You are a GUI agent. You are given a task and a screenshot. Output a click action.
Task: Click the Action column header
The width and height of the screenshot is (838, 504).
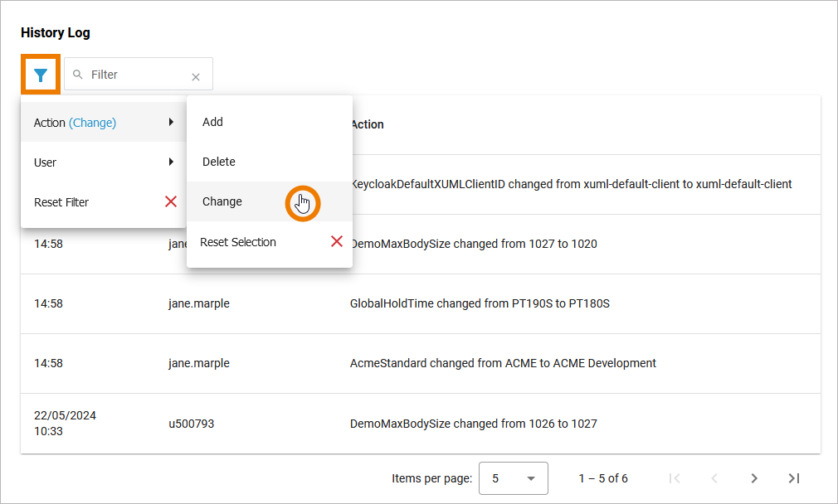click(367, 124)
